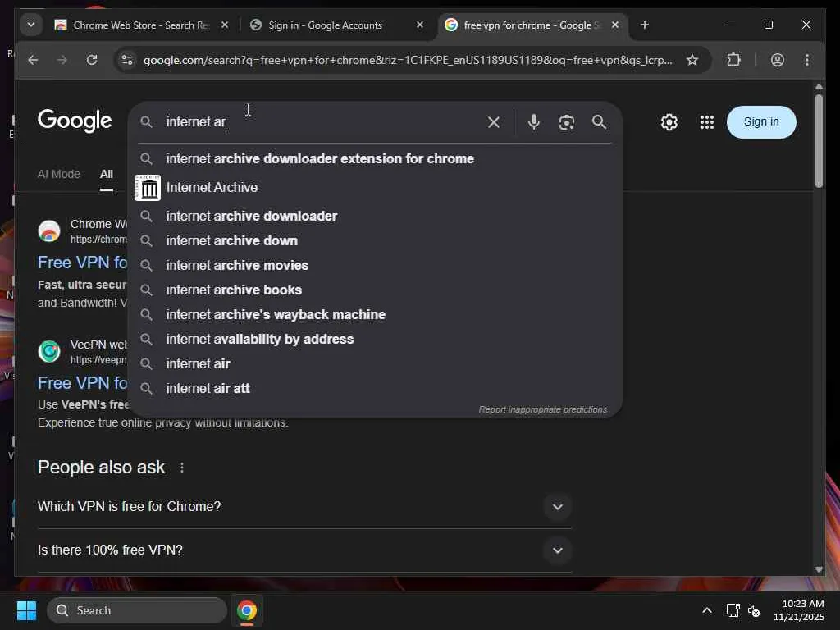This screenshot has width=840, height=630.
Task: Open the muted volume tray icon
Action: point(755,610)
